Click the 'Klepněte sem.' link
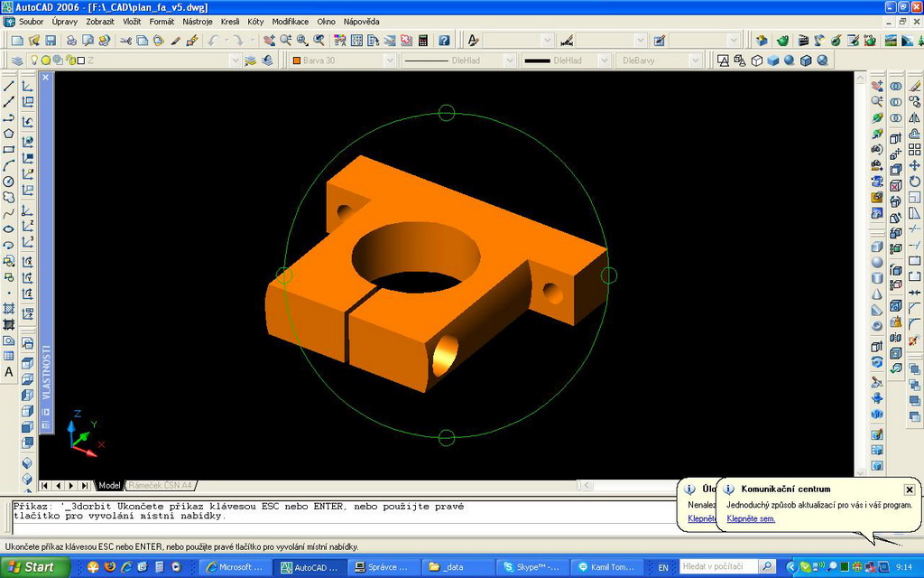Image resolution: width=924 pixels, height=578 pixels. coord(751,519)
